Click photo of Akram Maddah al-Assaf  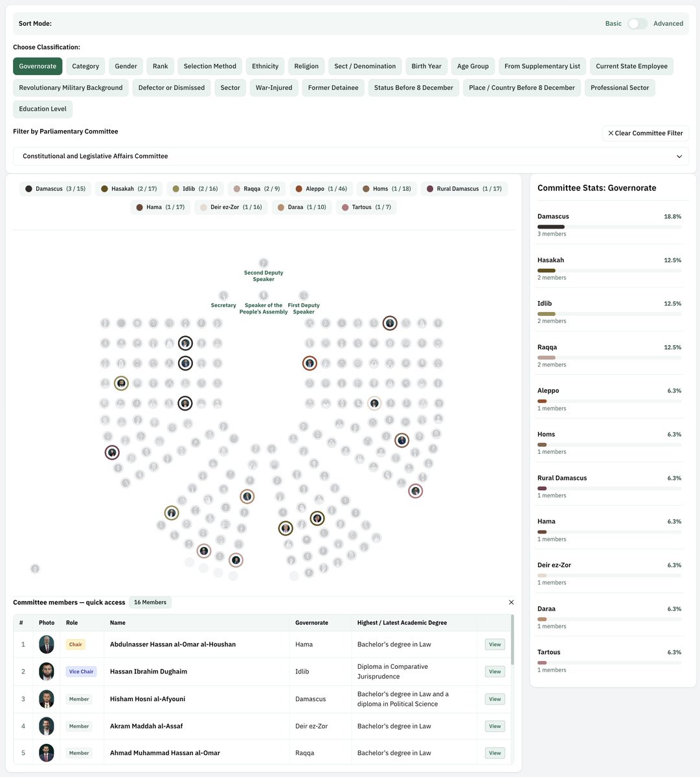coord(46,726)
